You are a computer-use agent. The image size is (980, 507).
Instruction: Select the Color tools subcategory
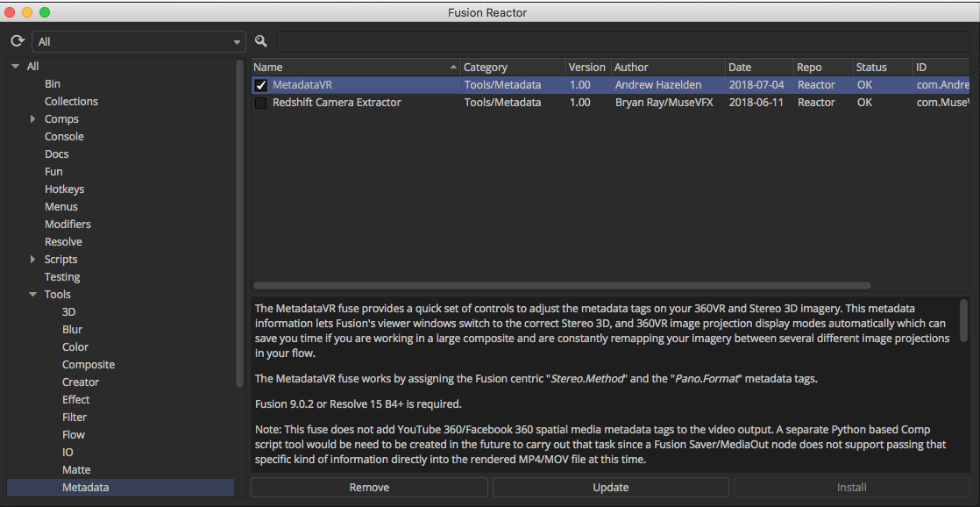tap(75, 347)
